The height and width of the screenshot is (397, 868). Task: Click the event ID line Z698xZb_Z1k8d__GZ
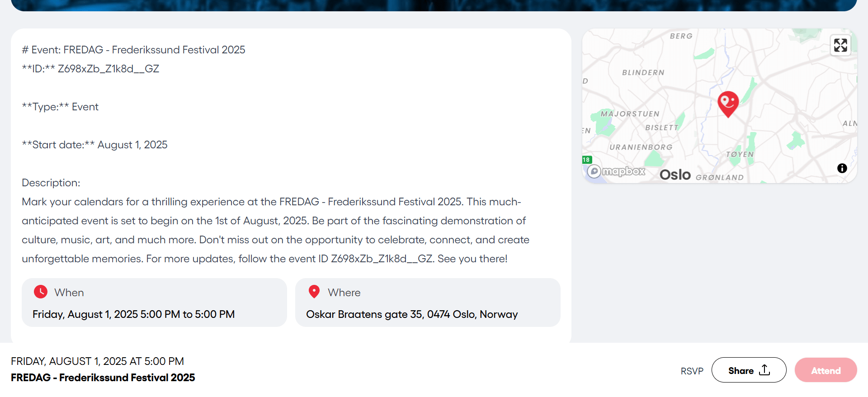tap(90, 69)
